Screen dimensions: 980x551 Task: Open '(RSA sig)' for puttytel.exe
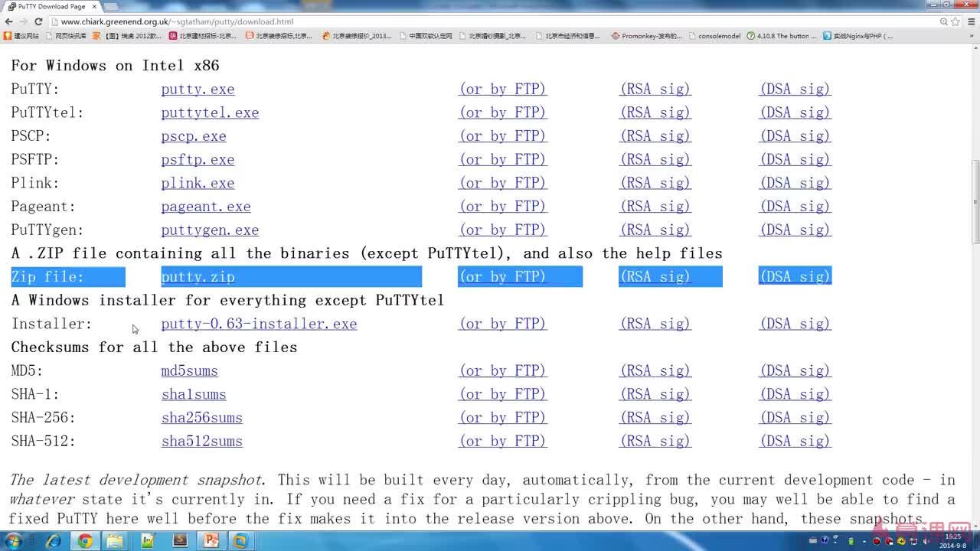click(x=655, y=112)
